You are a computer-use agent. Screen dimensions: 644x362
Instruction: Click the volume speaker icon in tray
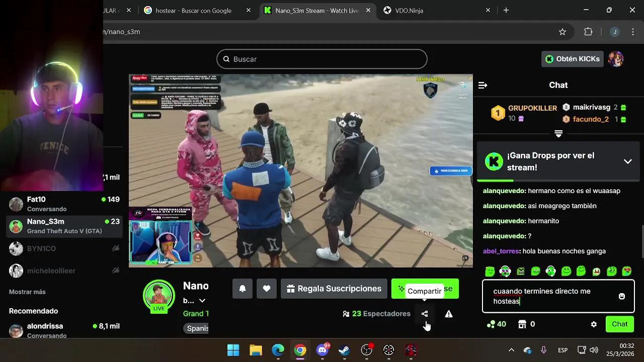coord(594,350)
